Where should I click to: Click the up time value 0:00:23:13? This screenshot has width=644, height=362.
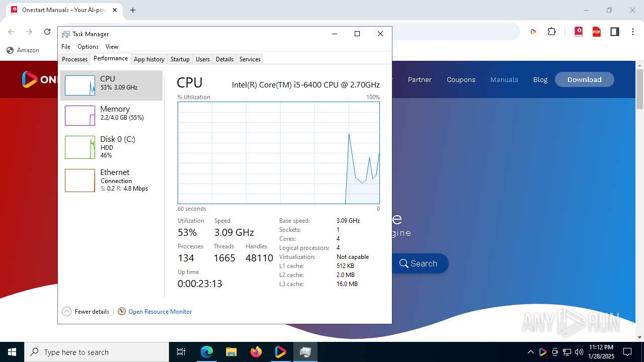[200, 284]
